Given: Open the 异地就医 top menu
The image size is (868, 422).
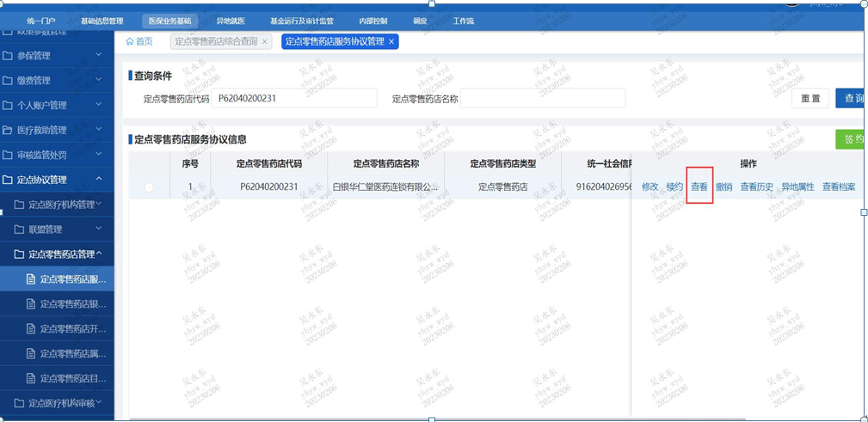Looking at the screenshot, I should pos(231,21).
